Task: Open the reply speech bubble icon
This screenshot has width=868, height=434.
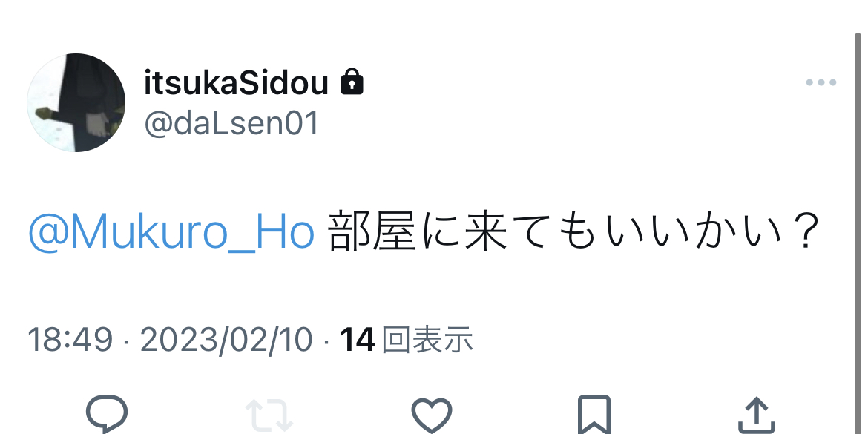Action: pos(107,413)
